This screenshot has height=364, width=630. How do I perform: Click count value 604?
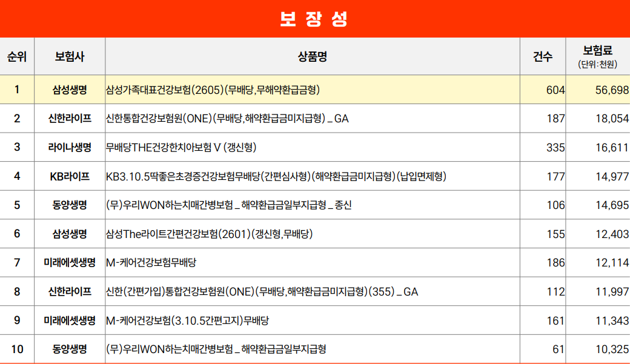(555, 90)
